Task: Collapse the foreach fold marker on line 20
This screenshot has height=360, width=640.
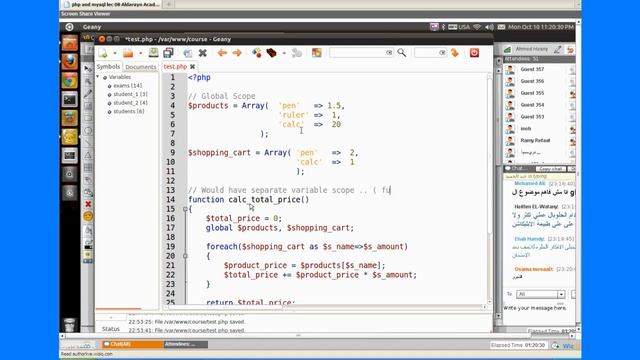Action: (185, 256)
